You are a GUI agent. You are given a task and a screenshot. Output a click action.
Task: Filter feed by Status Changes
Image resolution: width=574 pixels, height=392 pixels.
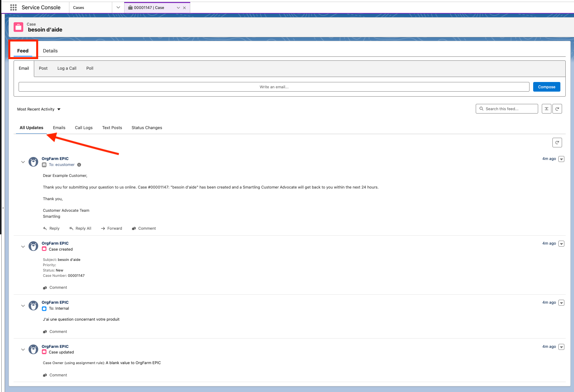tap(147, 128)
